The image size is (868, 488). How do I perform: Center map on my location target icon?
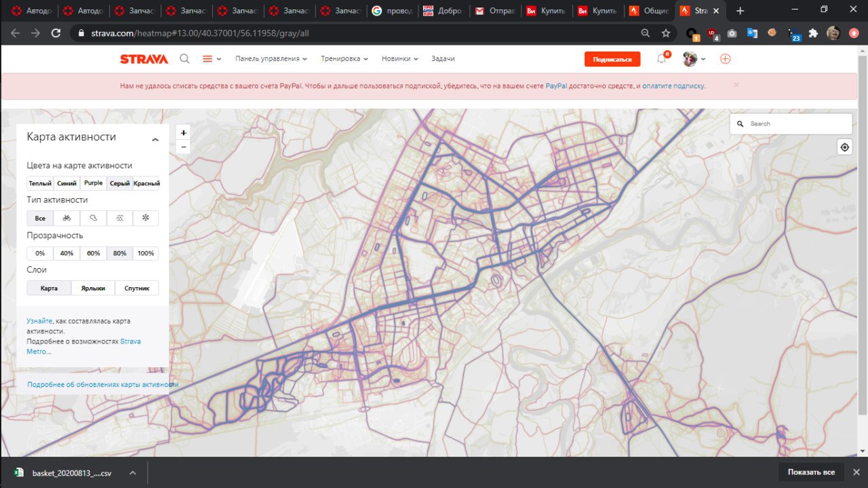(844, 147)
